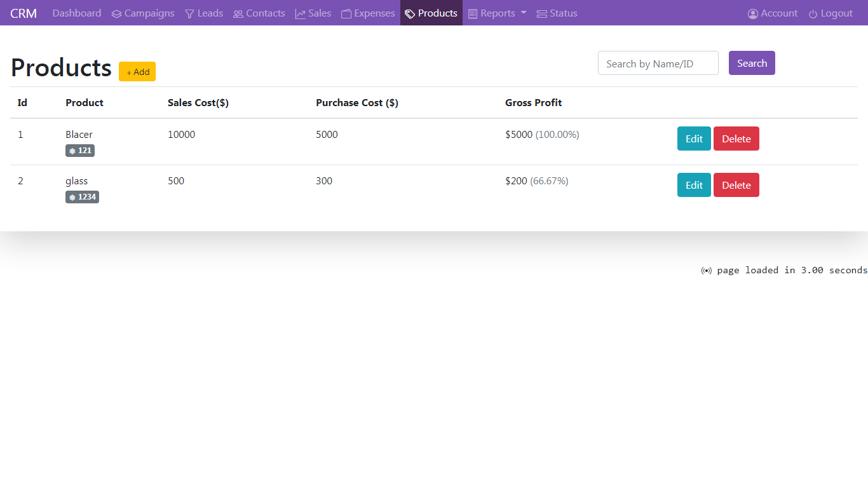Viewport: 868px width, 488px height.
Task: Click the Expenses wallet icon
Action: (346, 14)
